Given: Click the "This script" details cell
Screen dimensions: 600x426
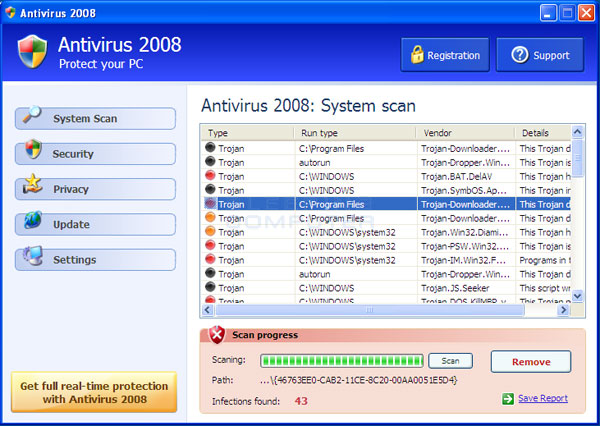Looking at the screenshot, I should click(543, 288).
